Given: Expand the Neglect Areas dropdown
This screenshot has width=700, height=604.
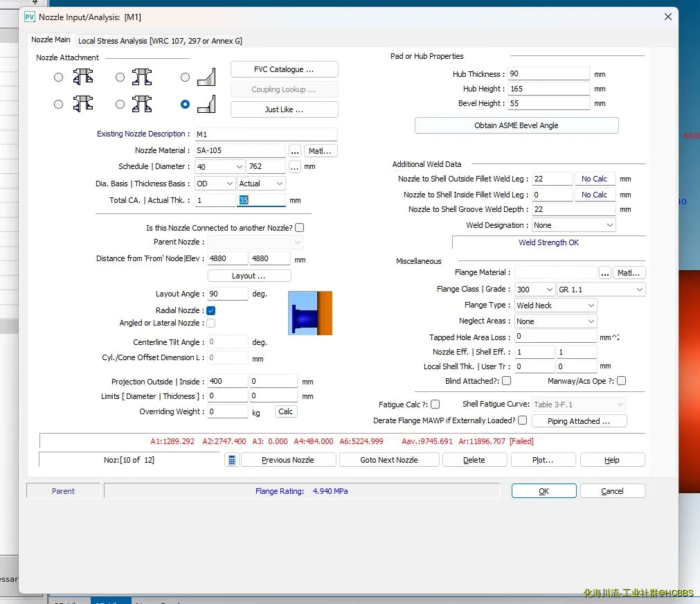Looking at the screenshot, I should (556, 321).
